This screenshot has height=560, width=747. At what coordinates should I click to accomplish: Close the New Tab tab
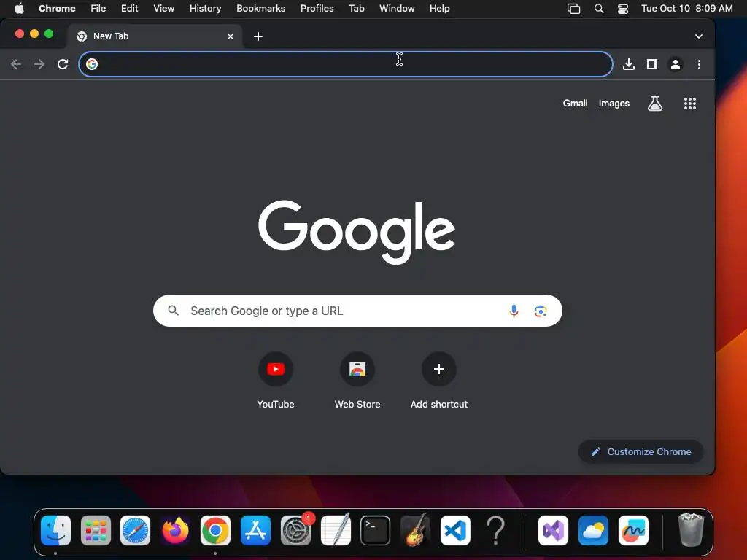231,36
